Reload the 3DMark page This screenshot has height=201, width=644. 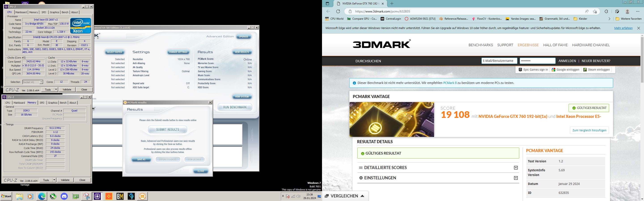[338, 11]
